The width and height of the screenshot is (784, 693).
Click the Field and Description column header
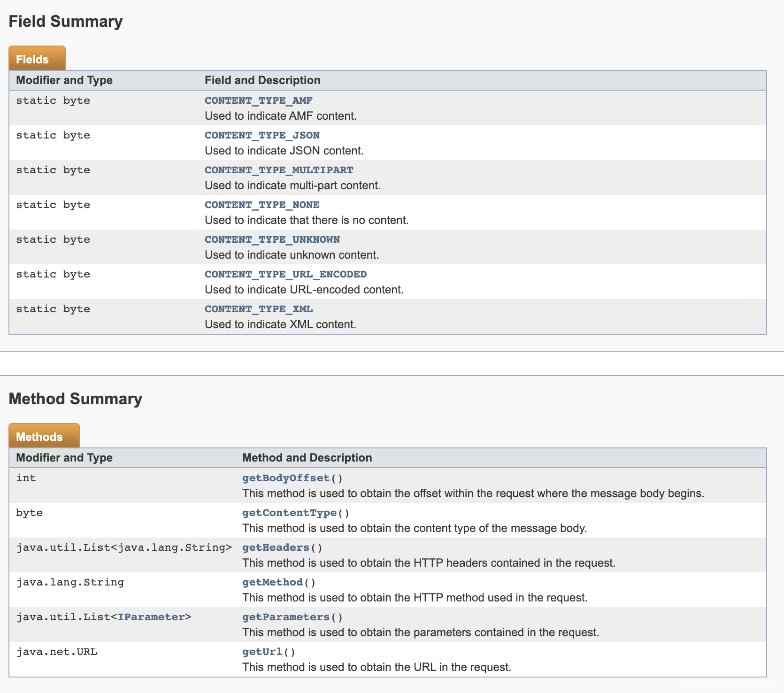(262, 80)
